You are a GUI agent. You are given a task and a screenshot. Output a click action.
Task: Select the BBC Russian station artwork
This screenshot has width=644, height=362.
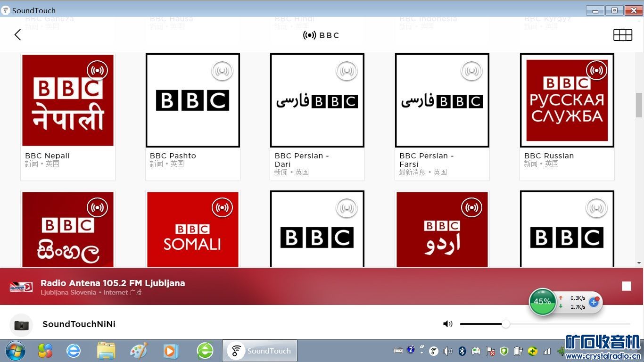coord(567,100)
